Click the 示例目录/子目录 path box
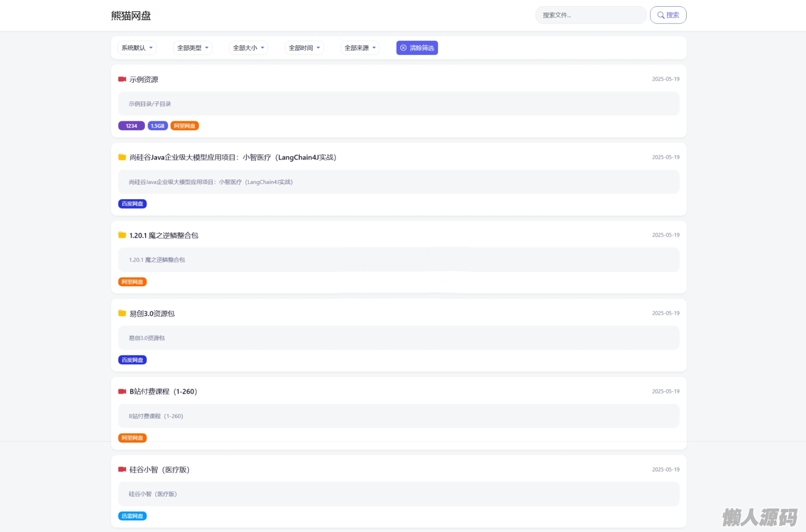Image resolution: width=806 pixels, height=532 pixels. tap(398, 104)
